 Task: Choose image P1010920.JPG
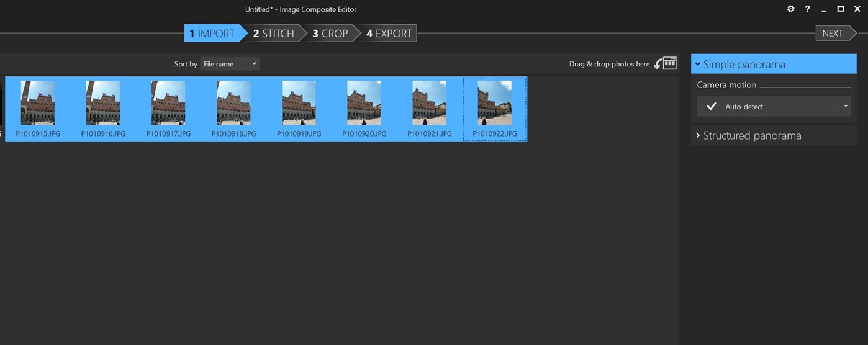(x=364, y=104)
